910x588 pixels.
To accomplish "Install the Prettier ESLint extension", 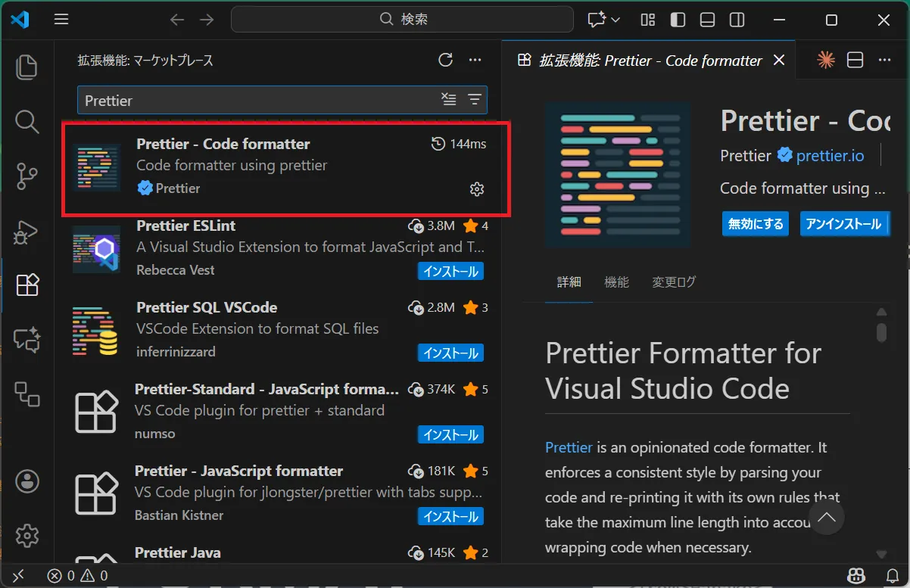I will pyautogui.click(x=450, y=271).
